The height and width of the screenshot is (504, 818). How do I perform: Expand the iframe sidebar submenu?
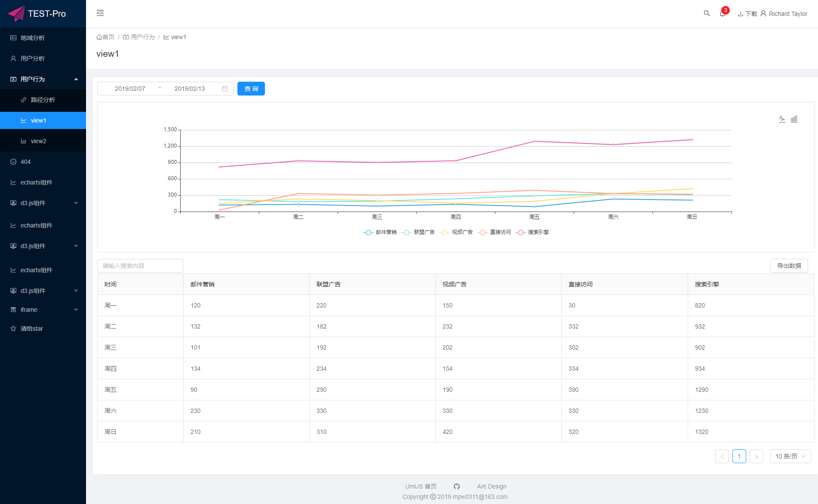click(x=43, y=310)
